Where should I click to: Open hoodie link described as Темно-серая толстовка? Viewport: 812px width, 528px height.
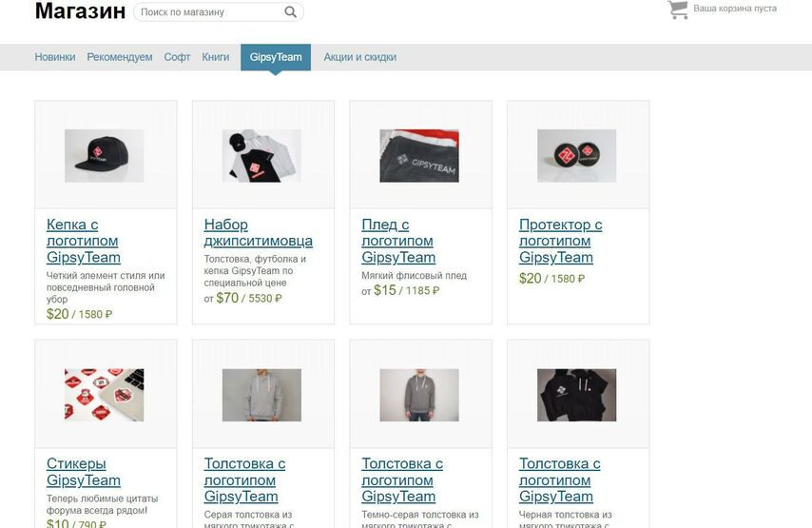tap(402, 479)
